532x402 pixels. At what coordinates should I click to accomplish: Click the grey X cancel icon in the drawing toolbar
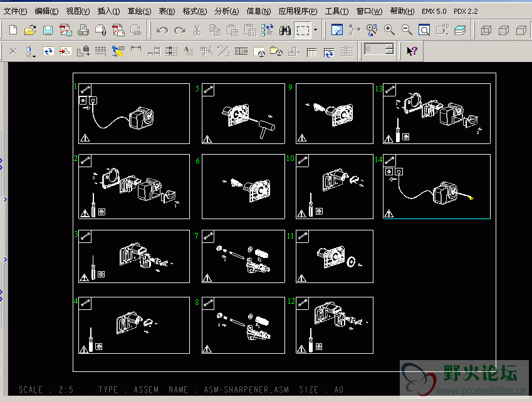tap(13, 51)
